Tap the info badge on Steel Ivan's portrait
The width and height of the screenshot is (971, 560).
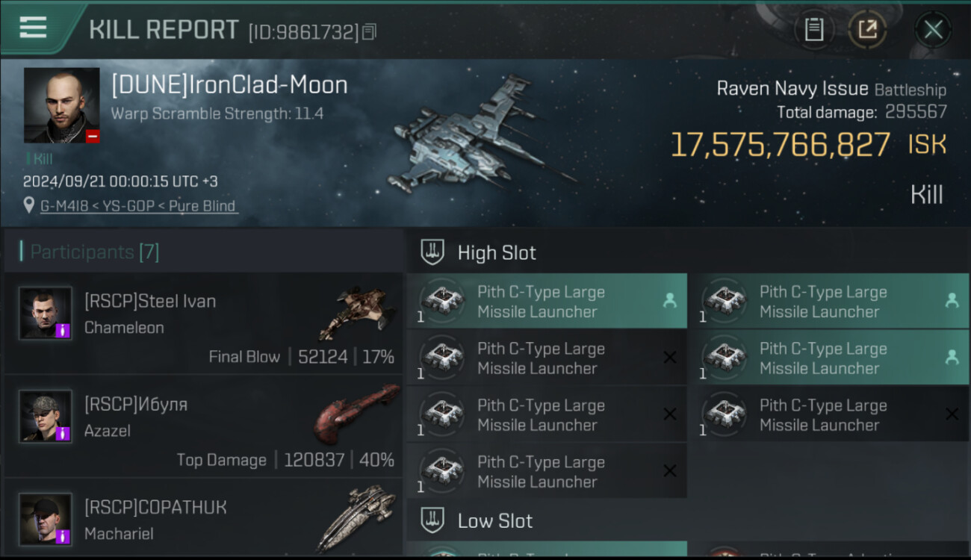point(63,330)
